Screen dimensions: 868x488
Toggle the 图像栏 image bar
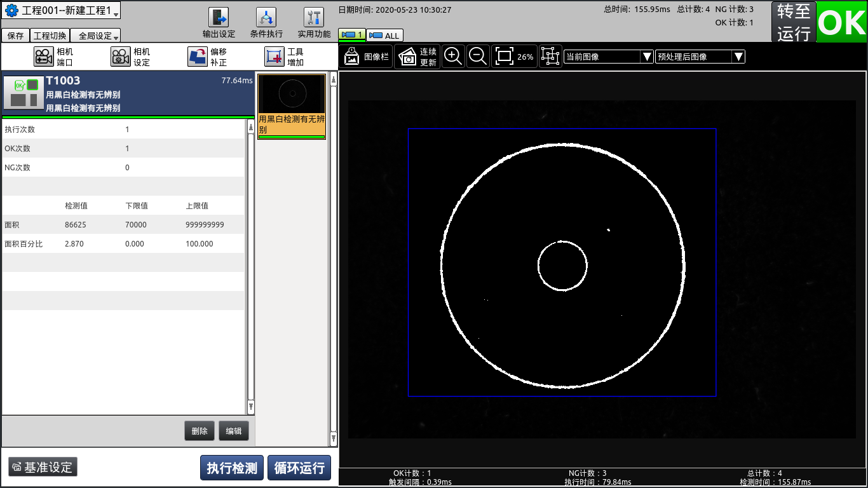(x=366, y=57)
